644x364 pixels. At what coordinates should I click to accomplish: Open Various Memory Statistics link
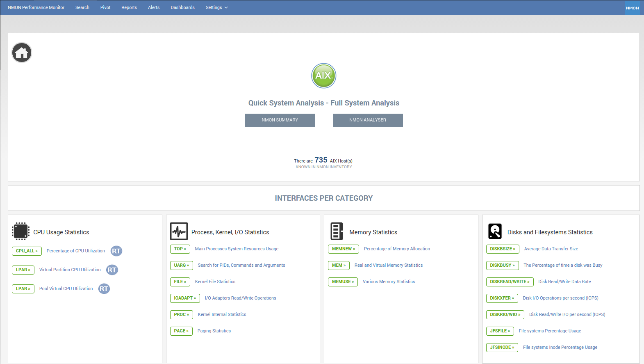point(389,282)
